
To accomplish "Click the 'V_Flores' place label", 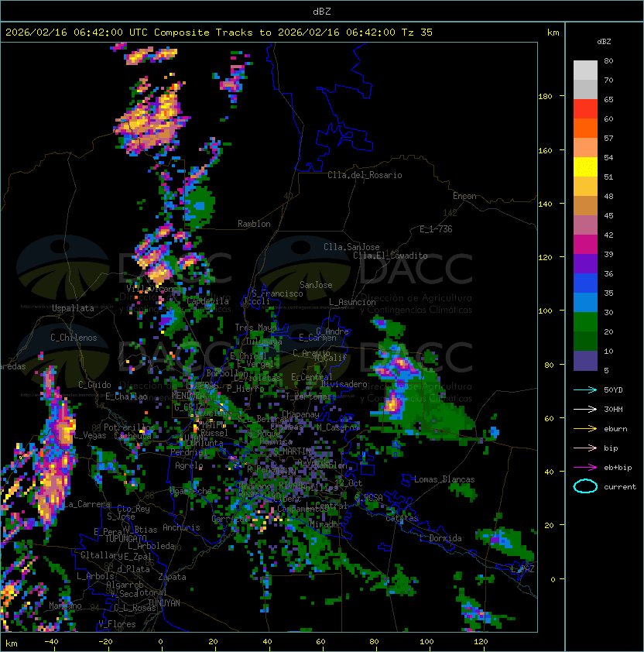I will click(x=117, y=624).
